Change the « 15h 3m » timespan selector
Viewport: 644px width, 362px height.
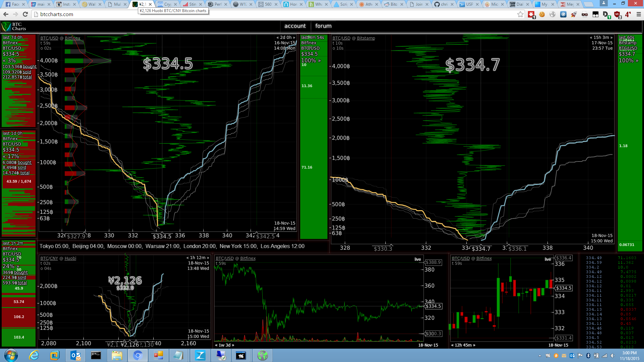601,38
